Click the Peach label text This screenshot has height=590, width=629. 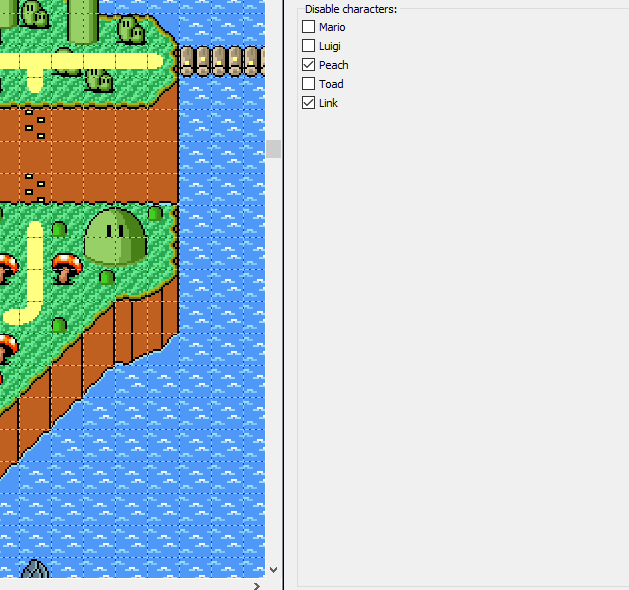(333, 65)
